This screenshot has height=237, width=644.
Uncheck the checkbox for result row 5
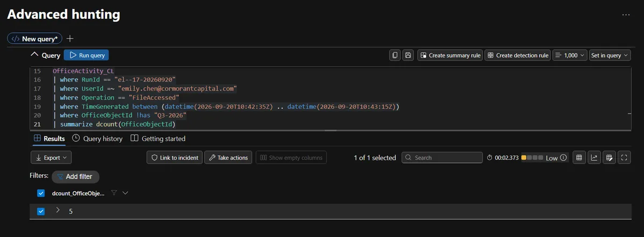pos(41,211)
